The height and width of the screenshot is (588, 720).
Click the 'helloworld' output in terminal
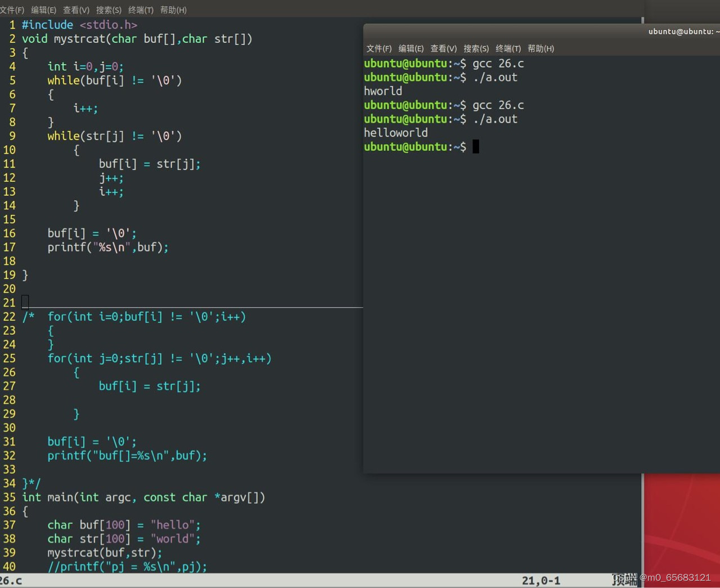(x=396, y=133)
